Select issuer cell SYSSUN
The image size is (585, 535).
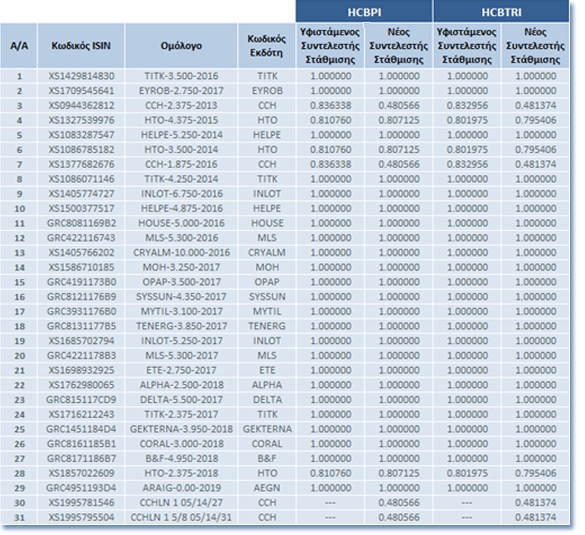click(x=267, y=297)
